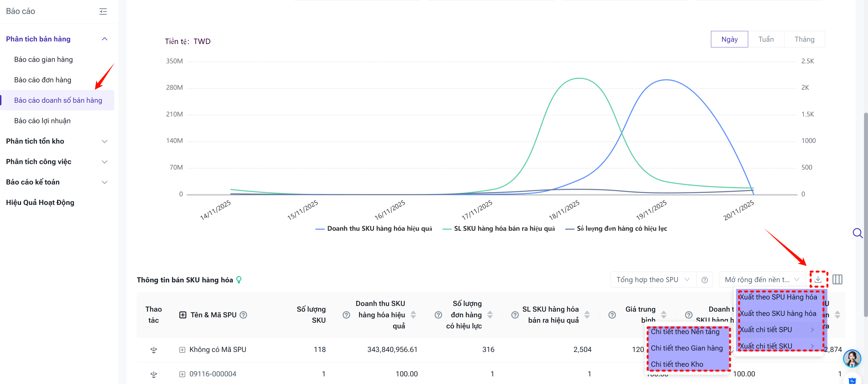Expand row 09116-000004 plus icon
868x384 pixels.
182,374
